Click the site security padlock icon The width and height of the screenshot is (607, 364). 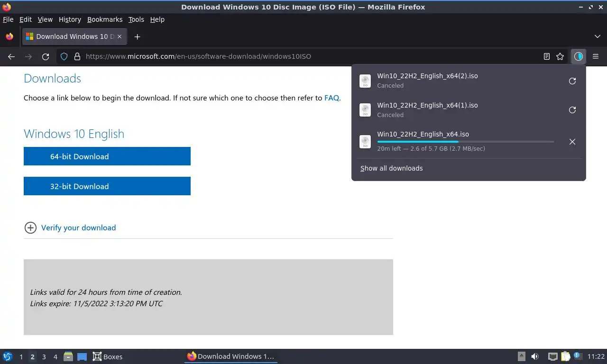77,56
